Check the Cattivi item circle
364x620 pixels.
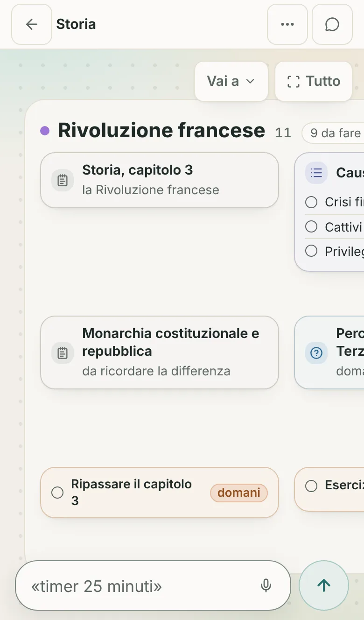[311, 226]
